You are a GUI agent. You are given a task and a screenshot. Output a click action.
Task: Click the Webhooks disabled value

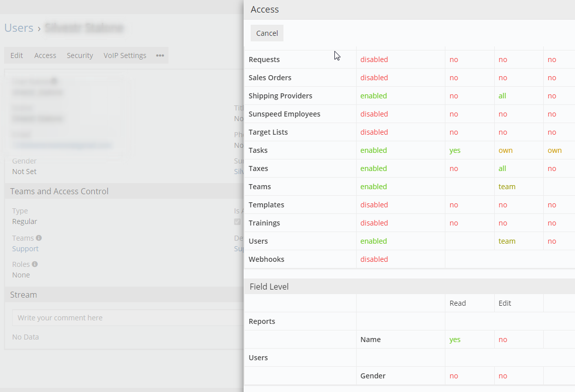374,259
